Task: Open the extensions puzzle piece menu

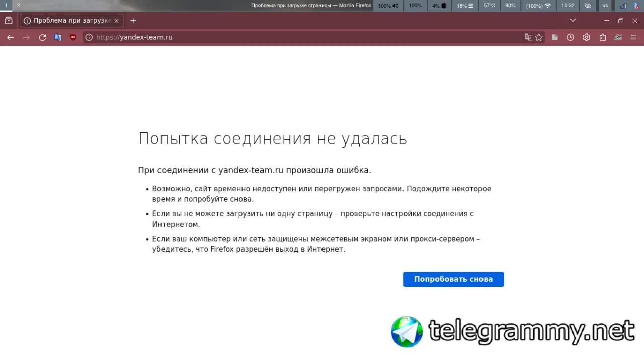Action: tap(602, 37)
